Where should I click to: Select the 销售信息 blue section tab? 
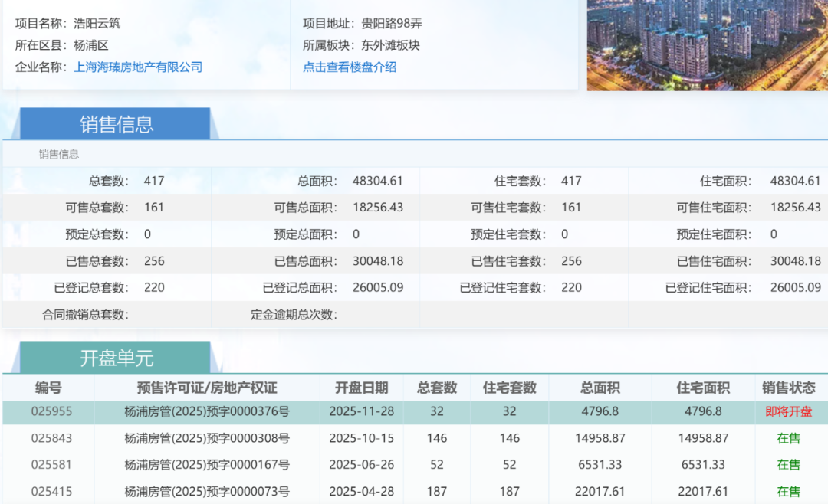pyautogui.click(x=116, y=124)
